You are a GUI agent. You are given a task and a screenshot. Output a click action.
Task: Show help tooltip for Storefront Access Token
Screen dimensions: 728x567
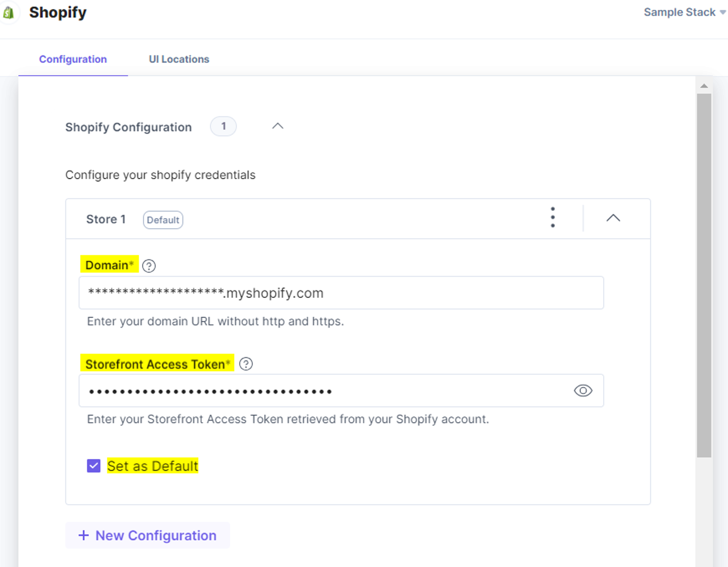[x=246, y=364]
